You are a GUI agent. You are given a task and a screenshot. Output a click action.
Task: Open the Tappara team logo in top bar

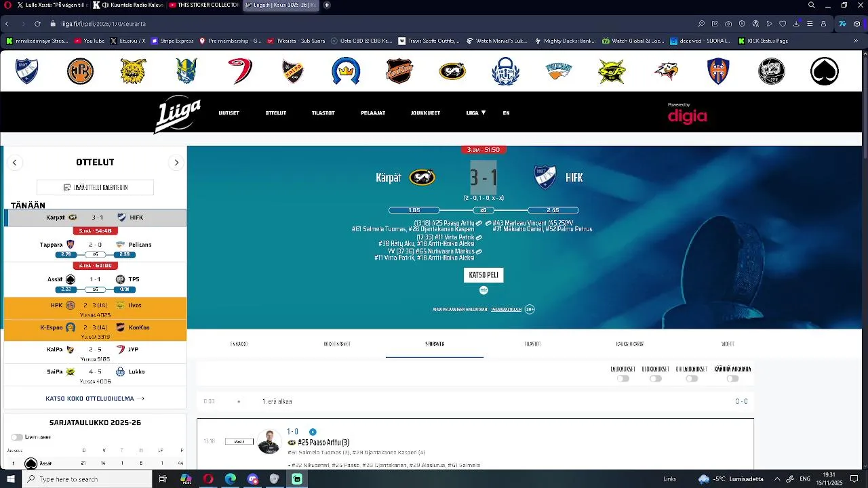click(718, 71)
